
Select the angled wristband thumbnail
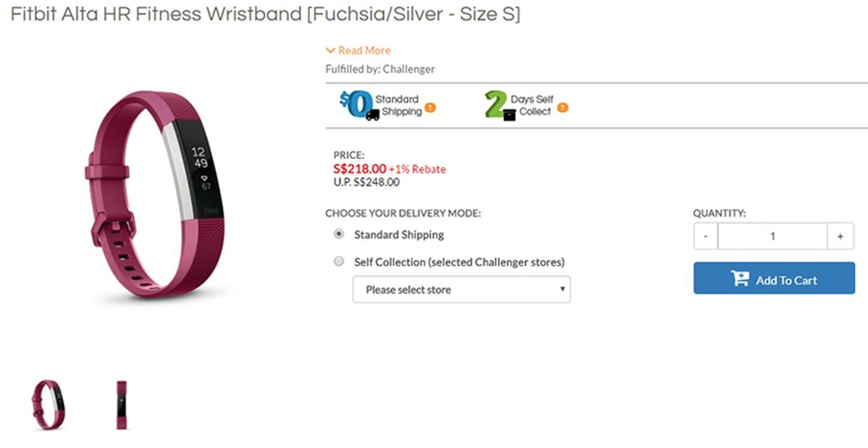[48, 404]
